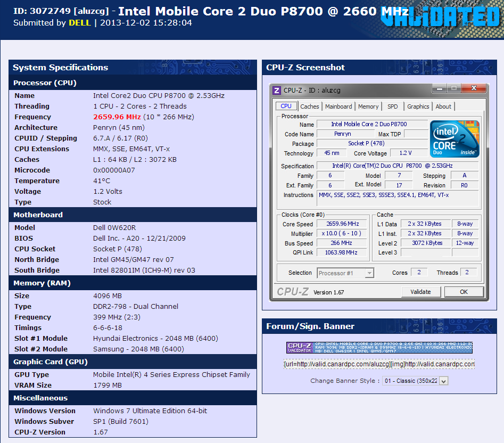Click 'SP1 (Build 7601)' subversion text
The height and width of the screenshot is (443, 504).
pos(121,422)
